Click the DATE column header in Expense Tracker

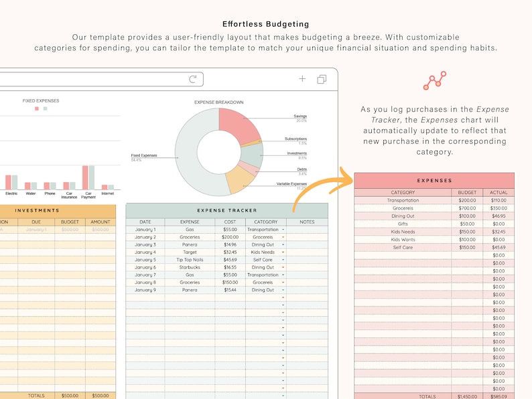pos(145,222)
